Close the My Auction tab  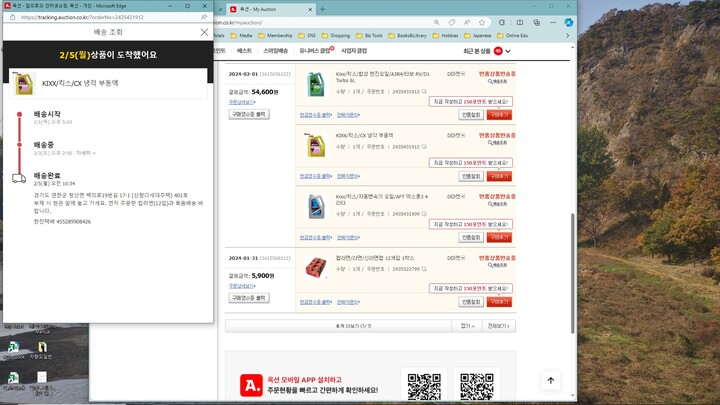pos(310,9)
